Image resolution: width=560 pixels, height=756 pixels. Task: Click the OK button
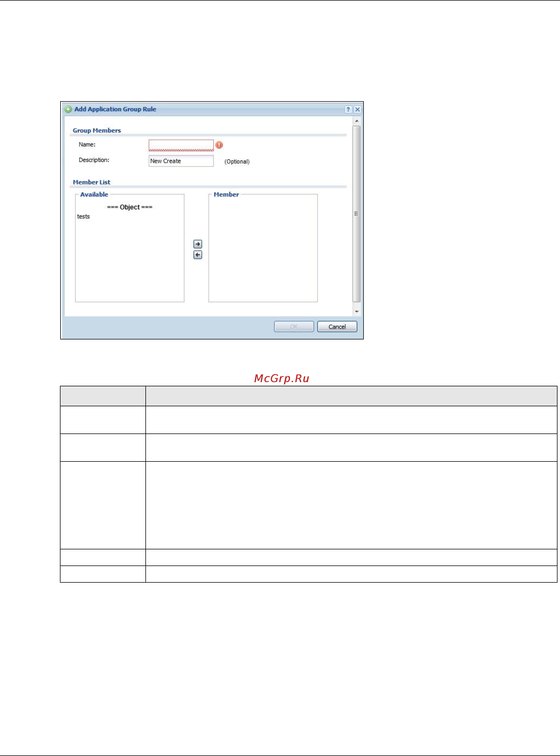[294, 326]
